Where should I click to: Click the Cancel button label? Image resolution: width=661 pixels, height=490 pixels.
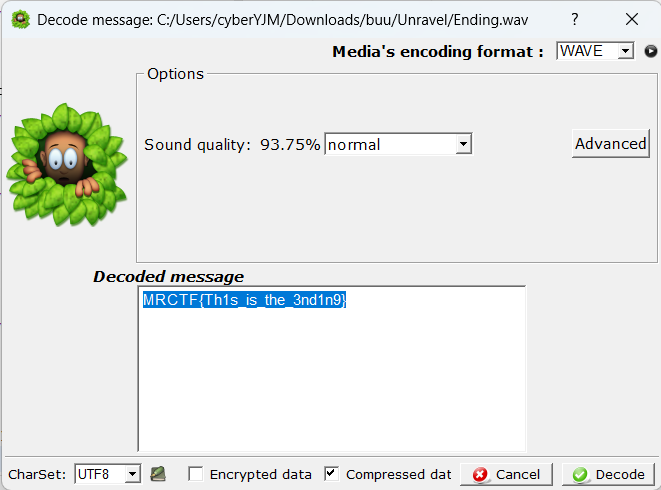pyautogui.click(x=518, y=474)
